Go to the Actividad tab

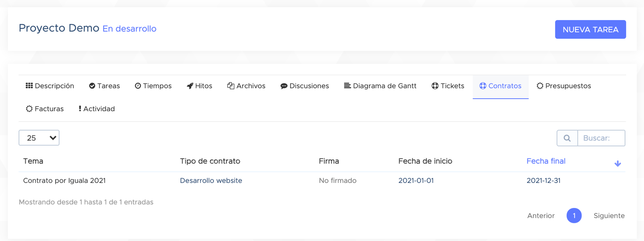pos(97,109)
